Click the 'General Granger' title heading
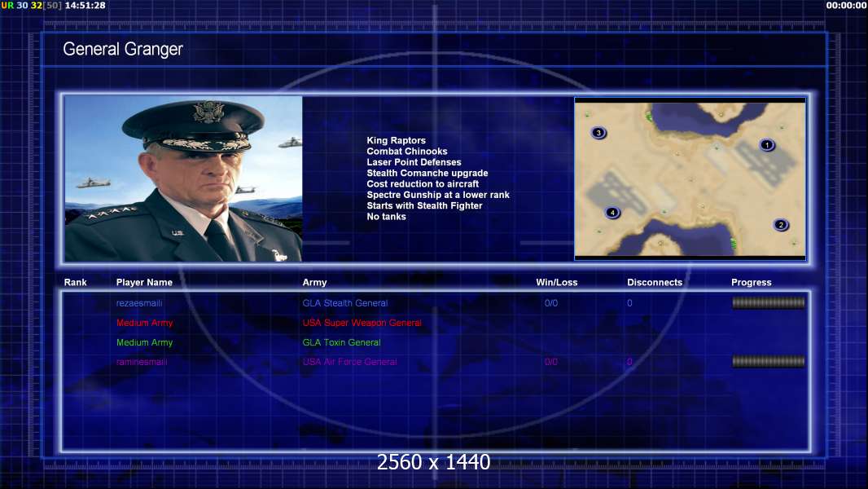This screenshot has height=489, width=868. [123, 49]
